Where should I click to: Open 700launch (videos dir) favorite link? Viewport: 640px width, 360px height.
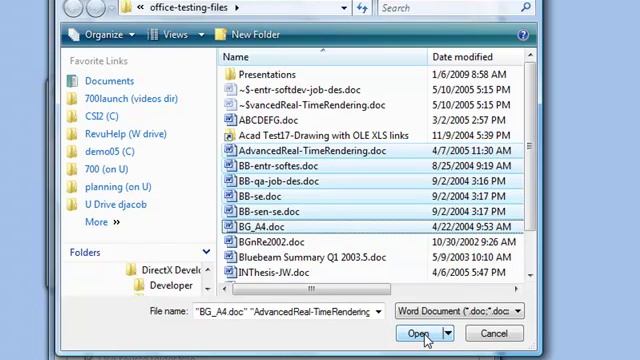pyautogui.click(x=131, y=98)
